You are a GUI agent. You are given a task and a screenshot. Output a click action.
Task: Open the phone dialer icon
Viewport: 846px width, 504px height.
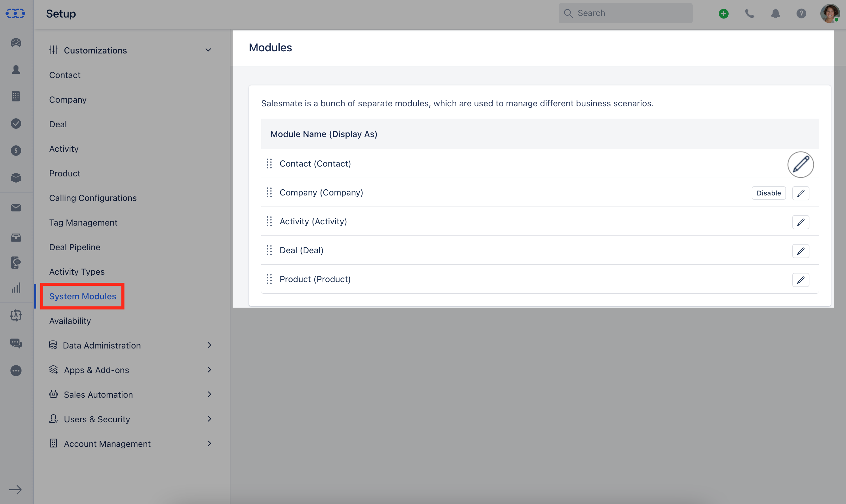(x=750, y=14)
